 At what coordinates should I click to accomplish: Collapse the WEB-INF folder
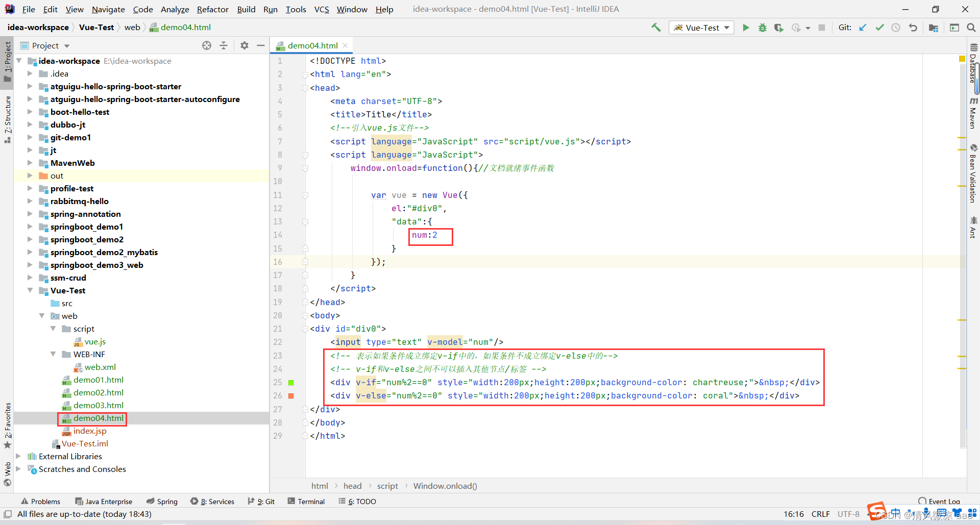click(53, 354)
